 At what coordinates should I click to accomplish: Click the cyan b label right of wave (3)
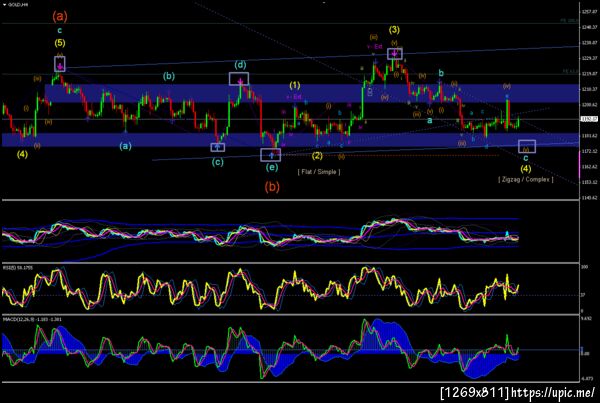click(441, 73)
